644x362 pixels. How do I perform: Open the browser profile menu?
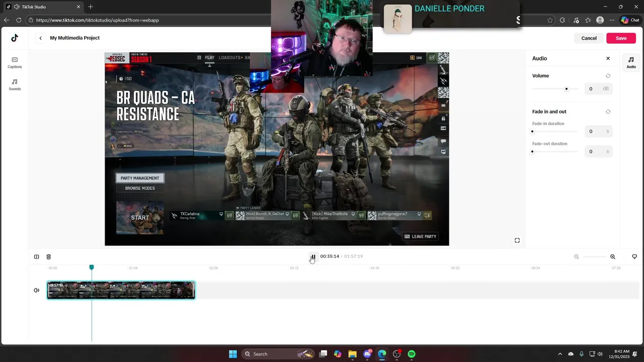click(x=600, y=20)
